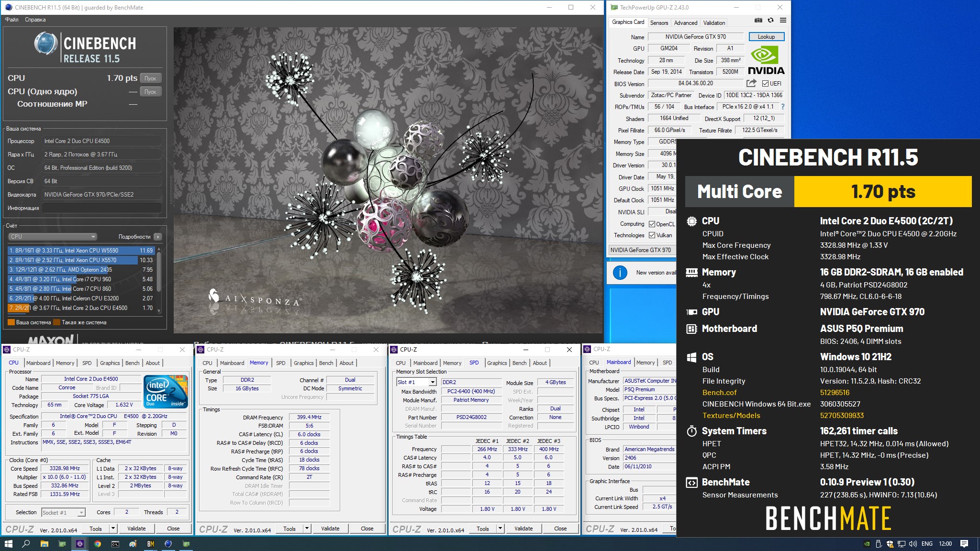Switch to BenchMate BM taskbar icon
The height and width of the screenshot is (551, 980).
150,544
